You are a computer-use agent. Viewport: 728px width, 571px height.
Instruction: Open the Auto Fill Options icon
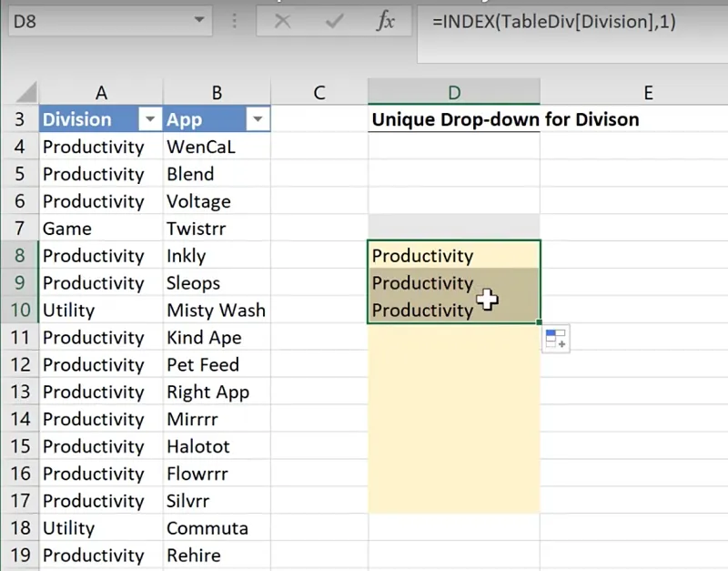555,341
